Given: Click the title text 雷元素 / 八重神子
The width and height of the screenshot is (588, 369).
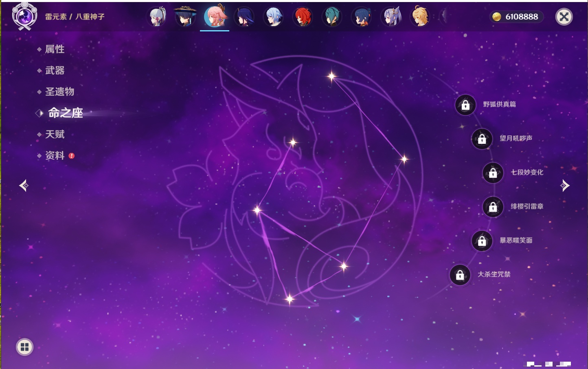Looking at the screenshot, I should pos(75,17).
